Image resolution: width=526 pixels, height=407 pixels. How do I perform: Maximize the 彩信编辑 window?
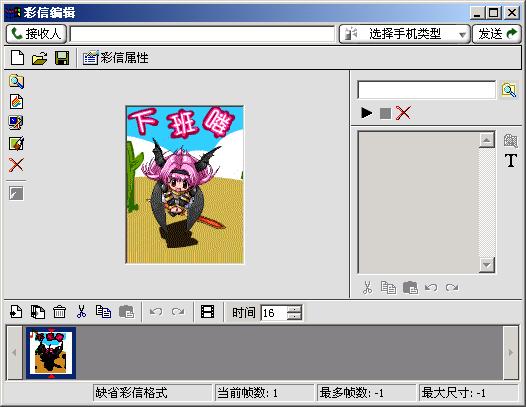pos(494,13)
